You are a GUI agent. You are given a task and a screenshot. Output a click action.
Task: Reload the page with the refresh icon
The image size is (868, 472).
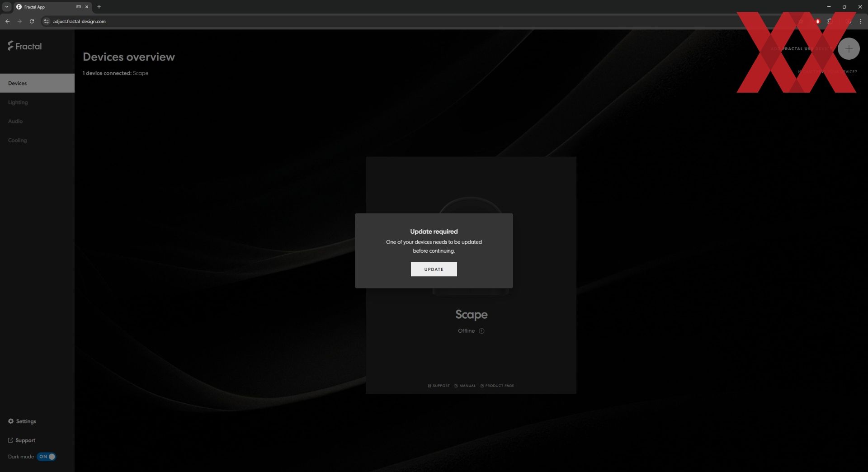(32, 21)
